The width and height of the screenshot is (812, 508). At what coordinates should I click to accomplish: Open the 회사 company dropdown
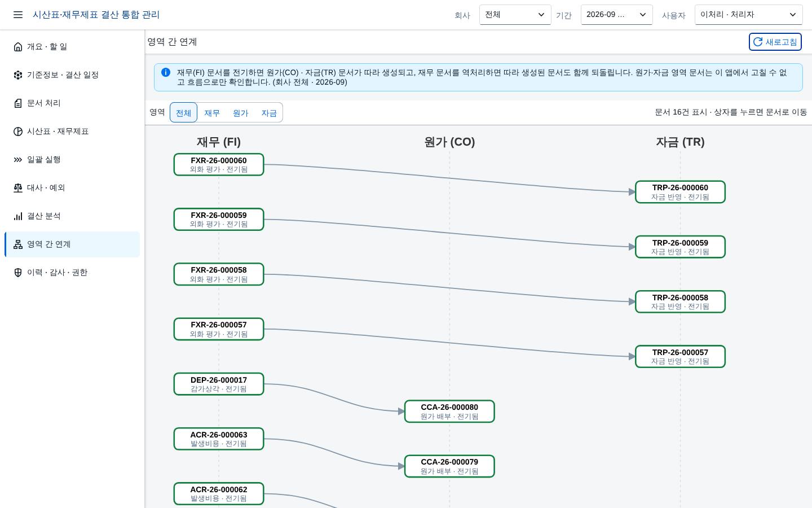pos(515,15)
